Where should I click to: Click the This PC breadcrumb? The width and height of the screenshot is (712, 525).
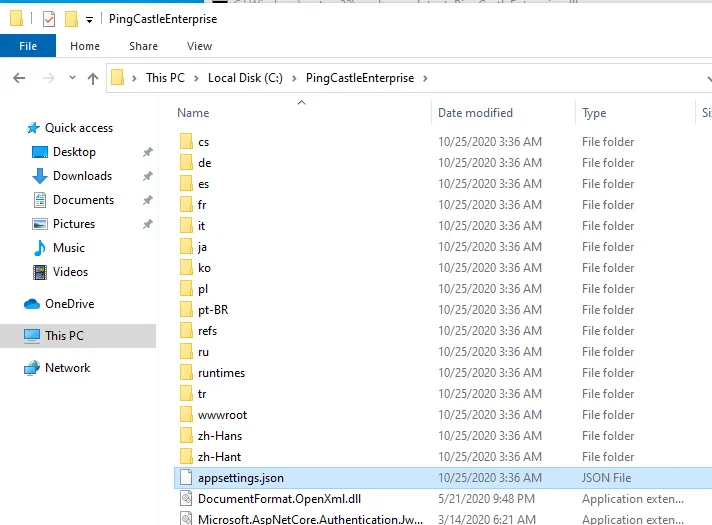tap(165, 78)
